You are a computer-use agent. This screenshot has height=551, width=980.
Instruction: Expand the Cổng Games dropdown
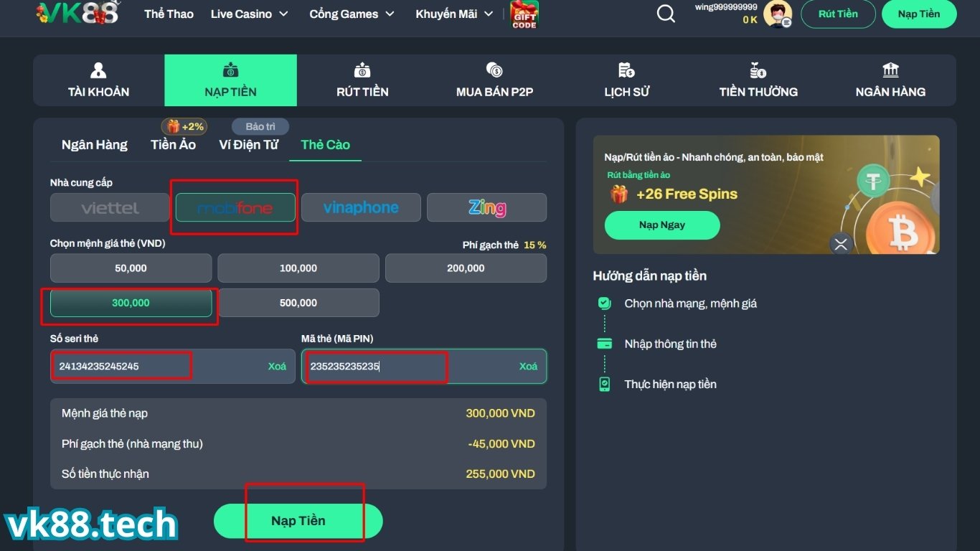[352, 14]
